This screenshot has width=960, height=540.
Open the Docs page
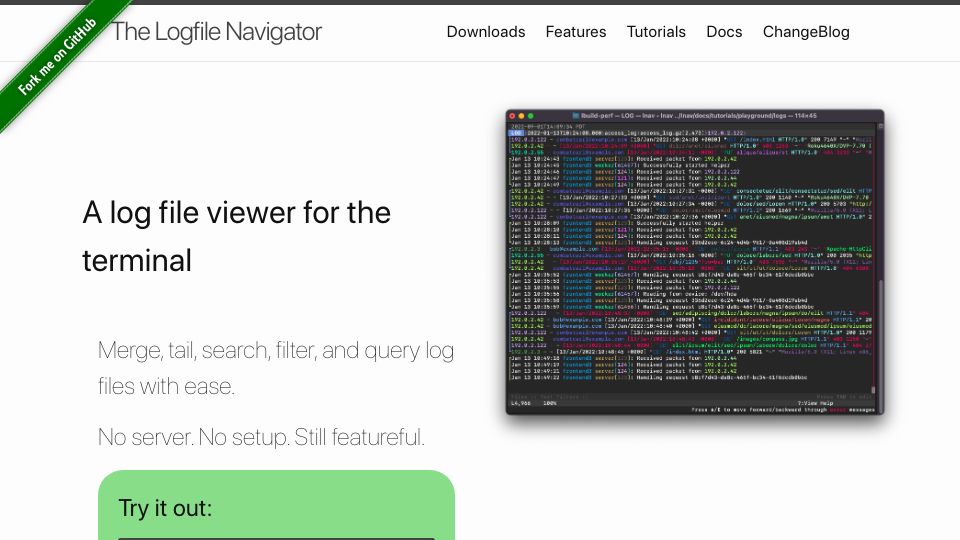(724, 32)
